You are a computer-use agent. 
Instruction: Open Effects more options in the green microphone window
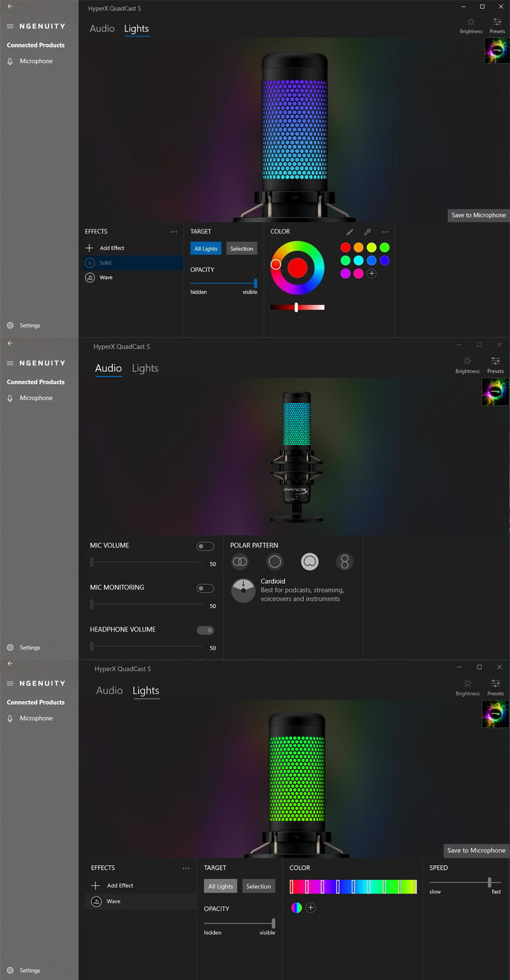point(186,868)
